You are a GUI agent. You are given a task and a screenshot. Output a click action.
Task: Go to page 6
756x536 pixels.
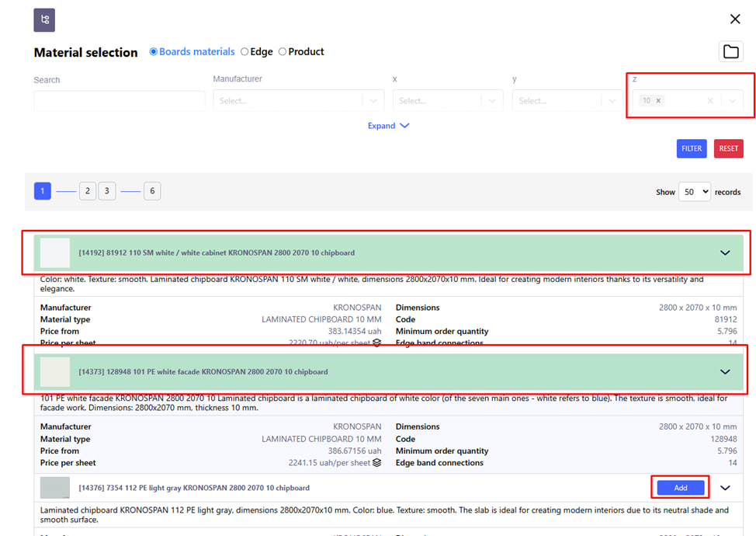tap(152, 191)
